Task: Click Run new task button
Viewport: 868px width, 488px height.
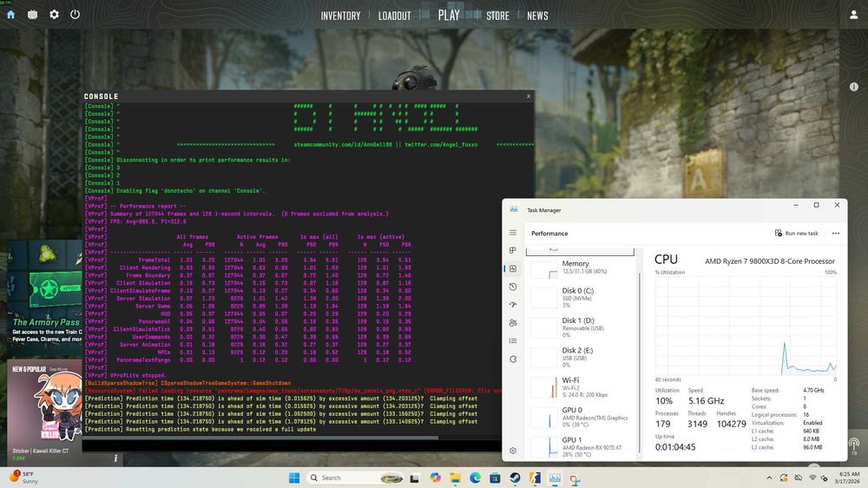Action: 796,233
